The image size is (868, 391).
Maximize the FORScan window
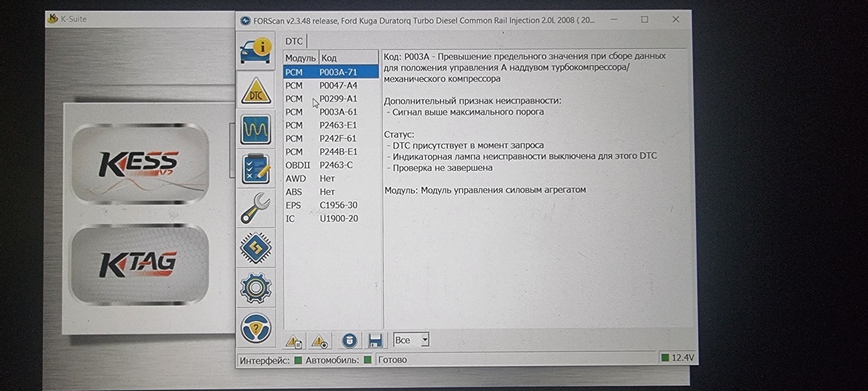click(x=644, y=20)
